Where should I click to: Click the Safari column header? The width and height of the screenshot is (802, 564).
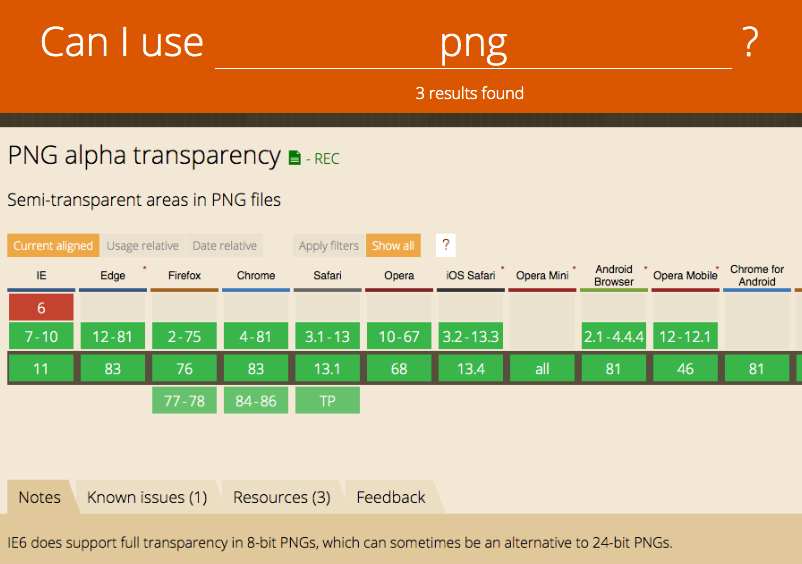pos(327,276)
